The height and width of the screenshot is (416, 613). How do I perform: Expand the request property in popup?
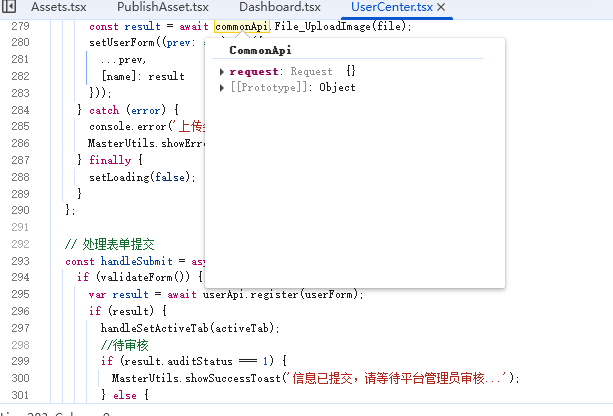222,72
